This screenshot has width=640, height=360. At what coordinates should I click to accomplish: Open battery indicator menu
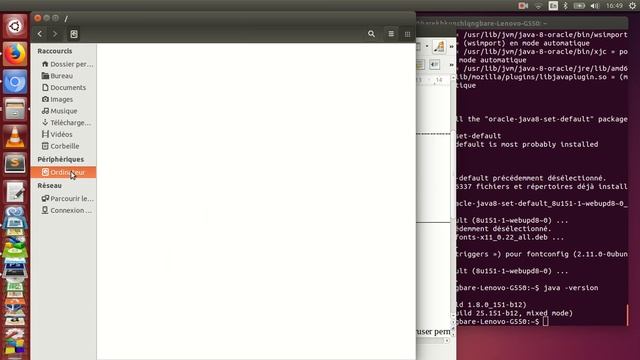tap(579, 6)
